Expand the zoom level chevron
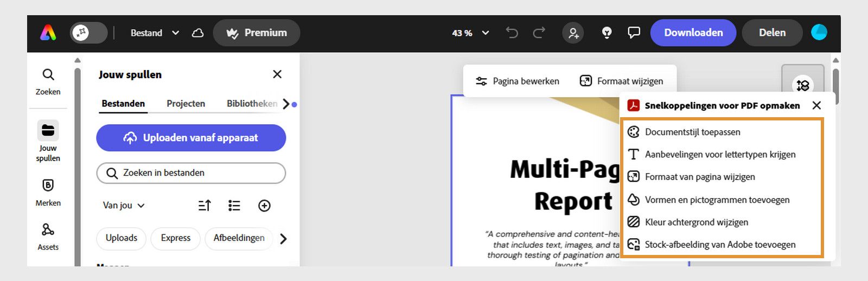Viewport: 868px width, 281px height. tap(486, 33)
